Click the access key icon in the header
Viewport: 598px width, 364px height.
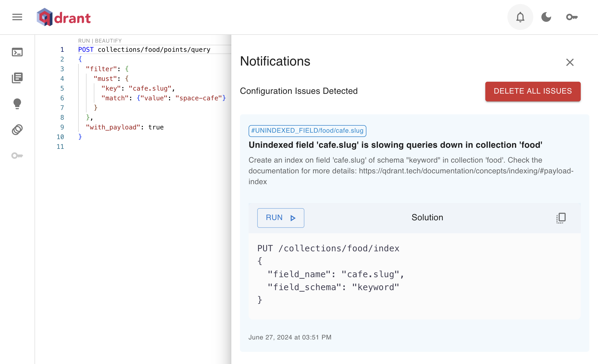coord(572,17)
